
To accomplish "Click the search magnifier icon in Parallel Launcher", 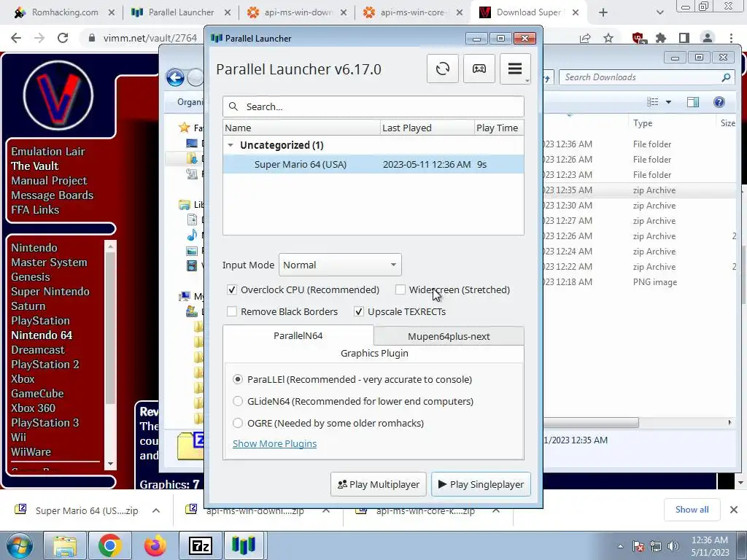I will tap(233, 106).
